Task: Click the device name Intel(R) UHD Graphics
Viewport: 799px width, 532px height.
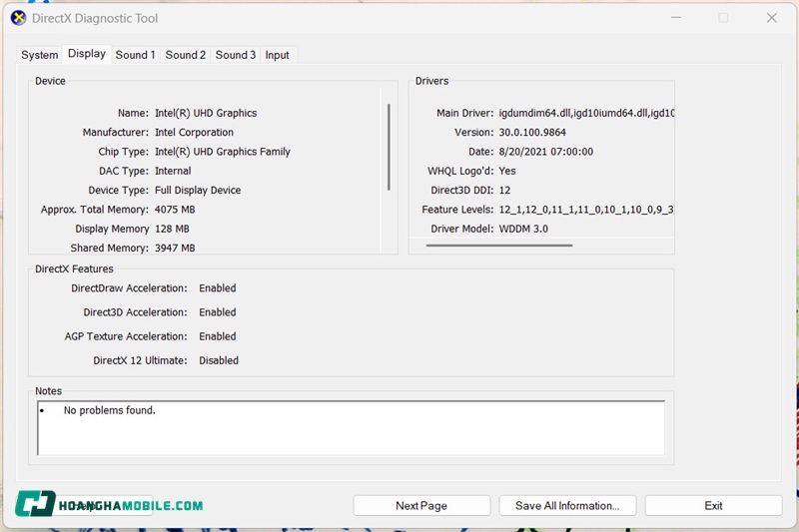Action: coord(206,113)
